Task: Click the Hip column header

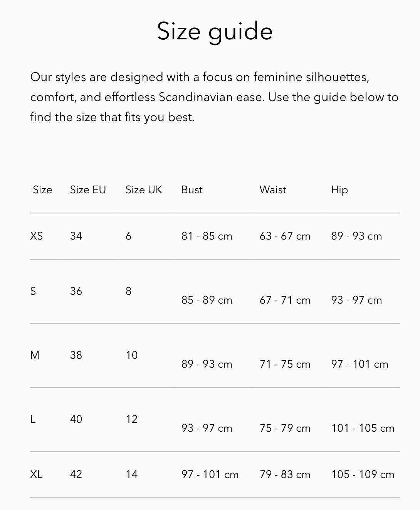Action: [x=339, y=190]
